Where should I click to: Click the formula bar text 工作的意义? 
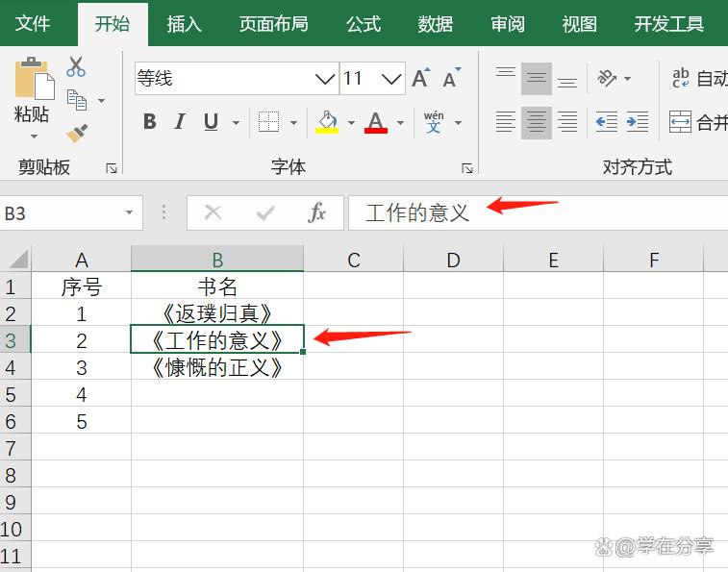click(417, 213)
